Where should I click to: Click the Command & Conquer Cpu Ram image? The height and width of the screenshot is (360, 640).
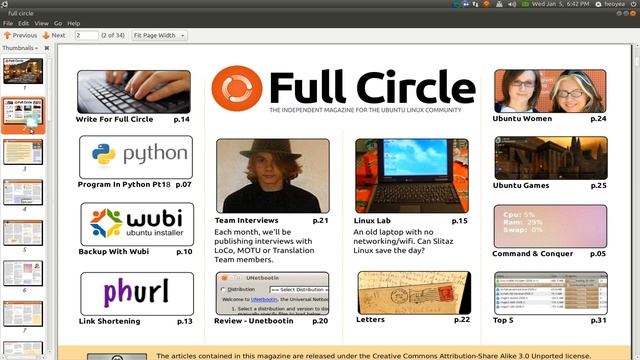(x=550, y=226)
